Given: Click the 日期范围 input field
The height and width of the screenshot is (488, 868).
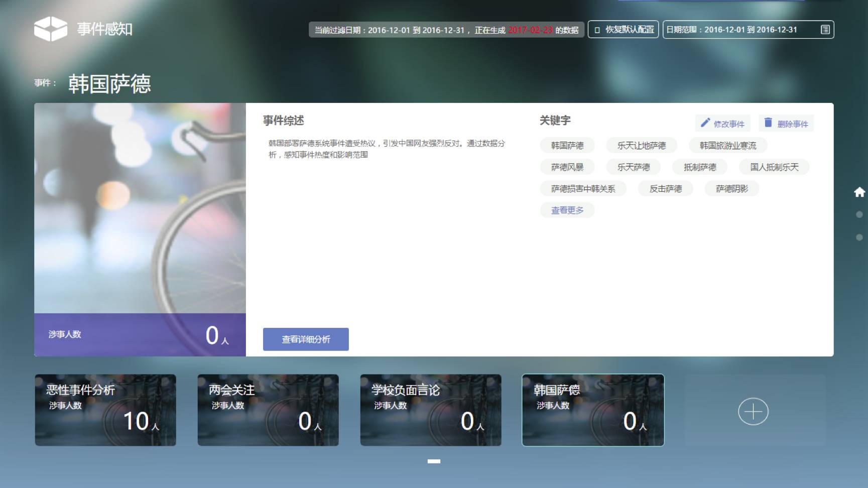Looking at the screenshot, I should tap(748, 30).
